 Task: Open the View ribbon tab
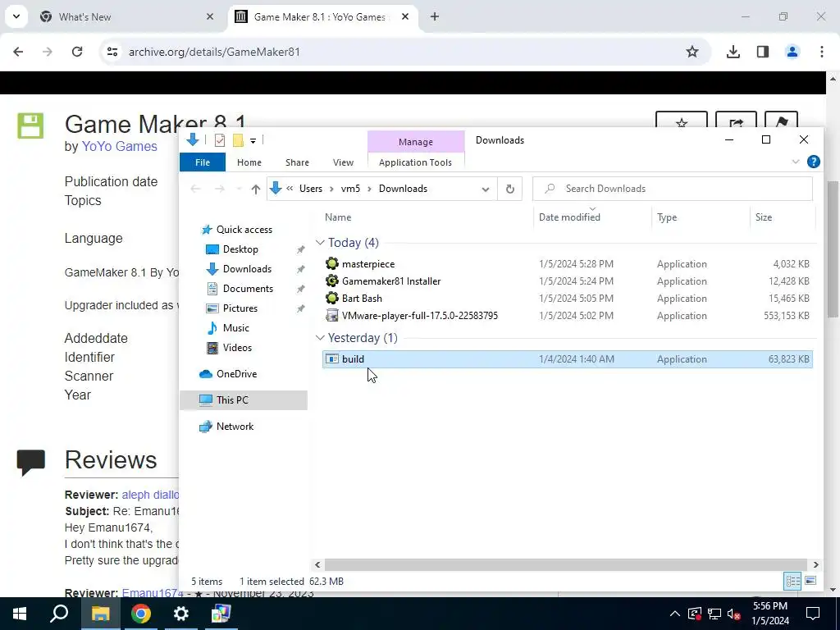[x=343, y=162]
